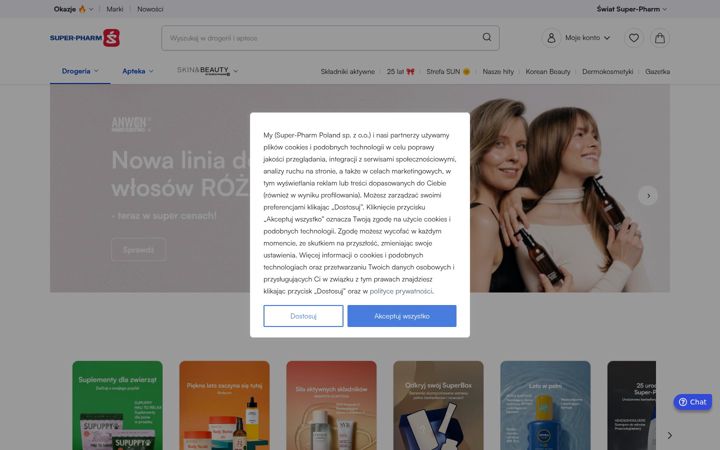Viewport: 720px width, 450px height.
Task: Open the Nasze hity section
Action: (x=498, y=72)
